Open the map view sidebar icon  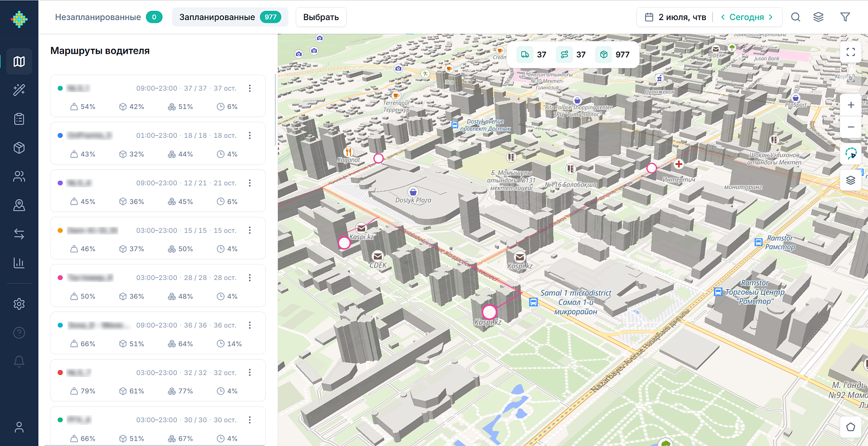click(19, 61)
